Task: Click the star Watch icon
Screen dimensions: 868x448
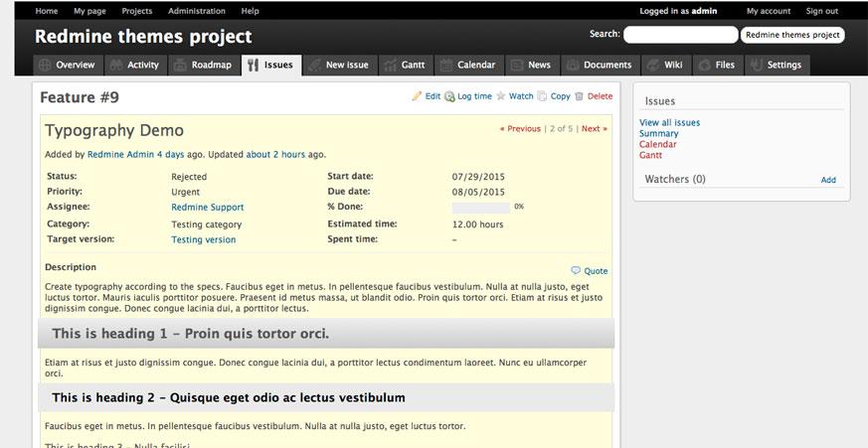Action: click(501, 96)
